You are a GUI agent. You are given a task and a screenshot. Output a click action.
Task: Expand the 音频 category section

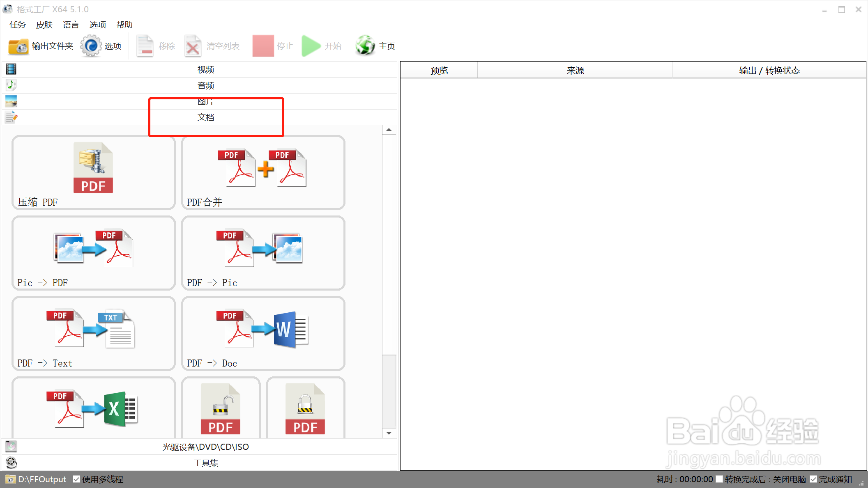205,85
